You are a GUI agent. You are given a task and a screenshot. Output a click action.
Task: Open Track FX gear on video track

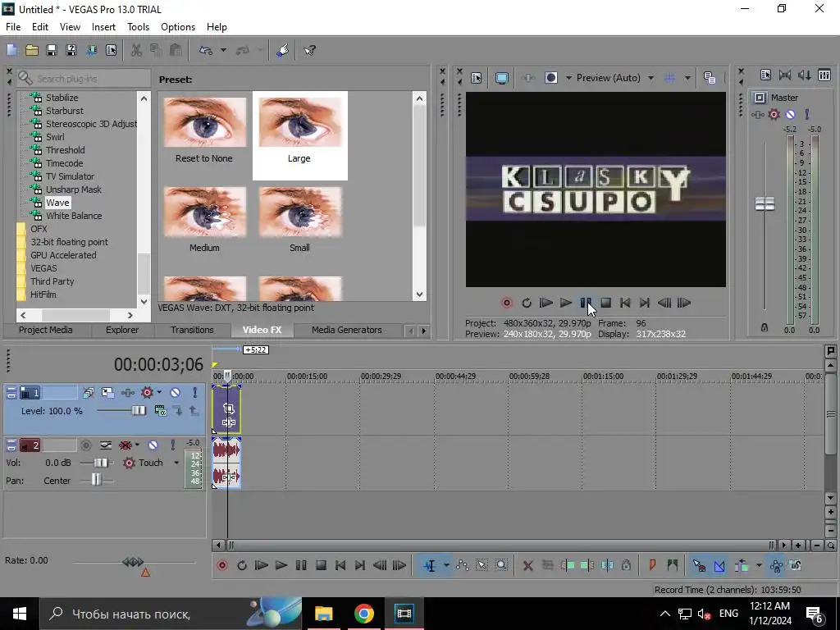(147, 393)
